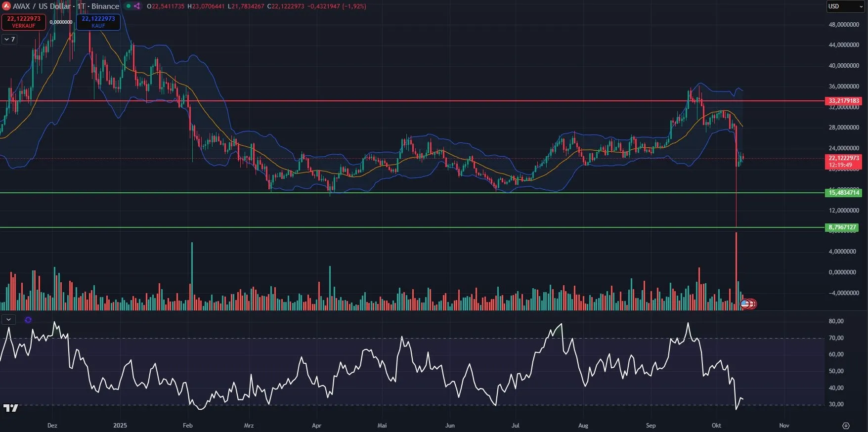Click the purple refresh icon in RSI pane
Viewport: 868px width, 432px height.
[x=28, y=320]
